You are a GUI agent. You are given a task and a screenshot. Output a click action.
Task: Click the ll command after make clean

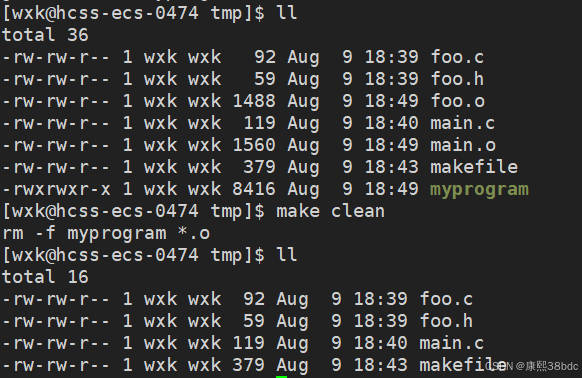(287, 255)
